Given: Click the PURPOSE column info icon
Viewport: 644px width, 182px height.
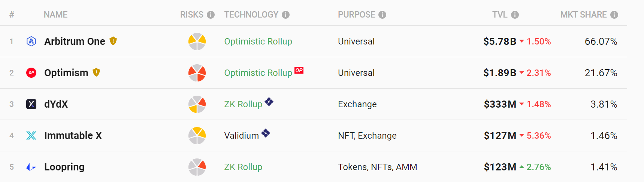Looking at the screenshot, I should tap(382, 15).
